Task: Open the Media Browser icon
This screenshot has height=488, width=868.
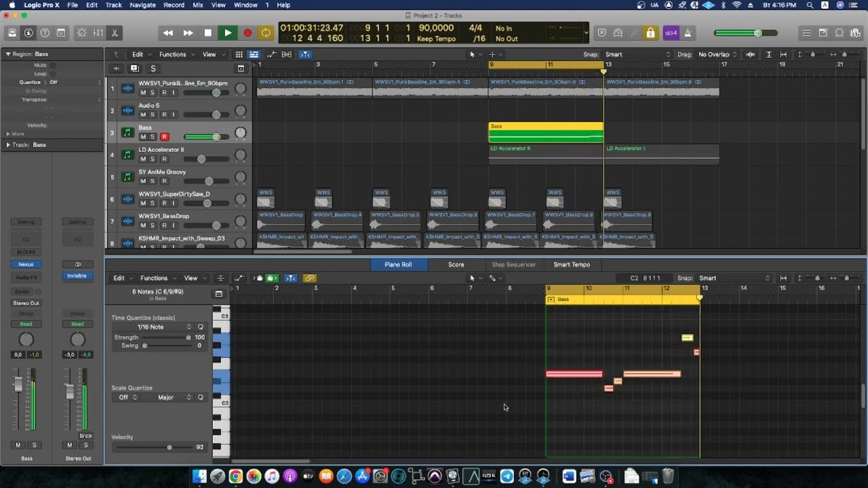Action: click(x=855, y=33)
